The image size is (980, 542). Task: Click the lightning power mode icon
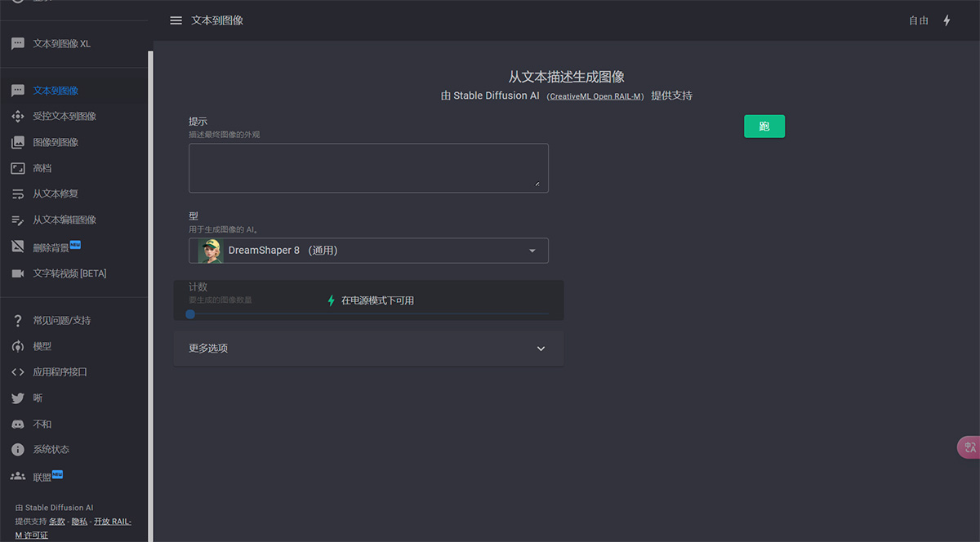tap(946, 20)
